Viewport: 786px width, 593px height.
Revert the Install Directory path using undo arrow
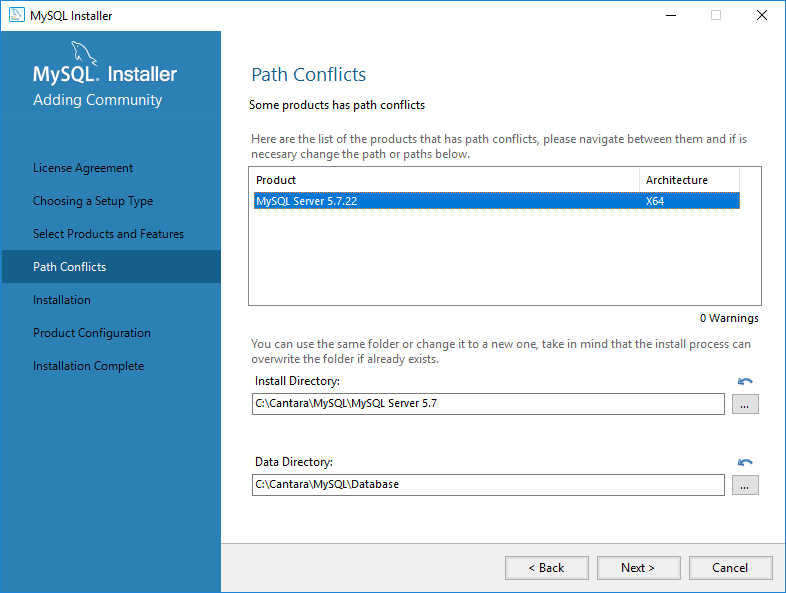click(x=745, y=382)
